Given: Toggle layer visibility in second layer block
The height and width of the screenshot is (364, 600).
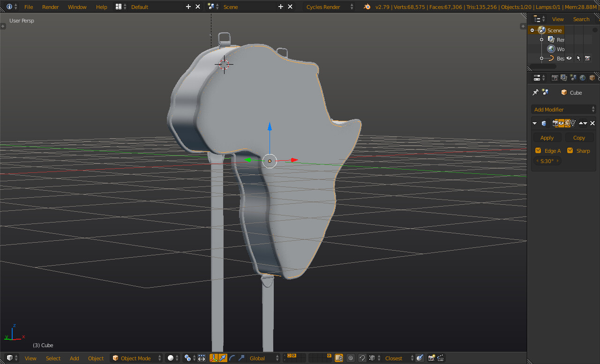Looking at the screenshot, I should [x=320, y=358].
